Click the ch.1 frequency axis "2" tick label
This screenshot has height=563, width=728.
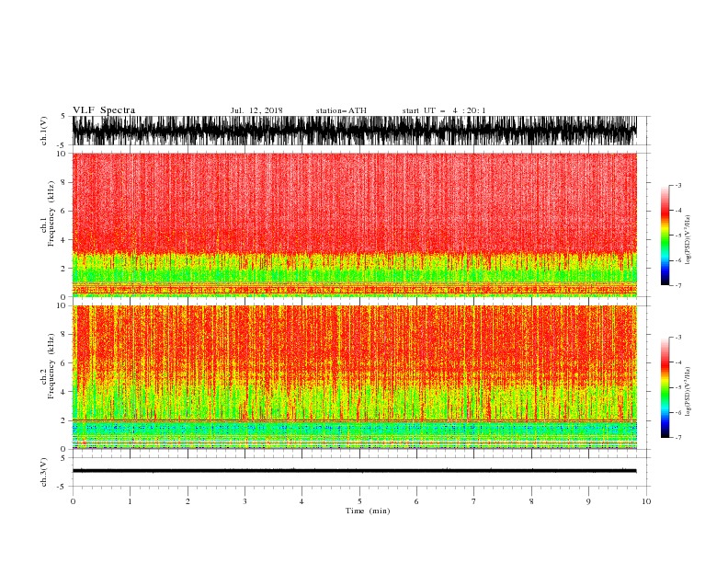63,269
